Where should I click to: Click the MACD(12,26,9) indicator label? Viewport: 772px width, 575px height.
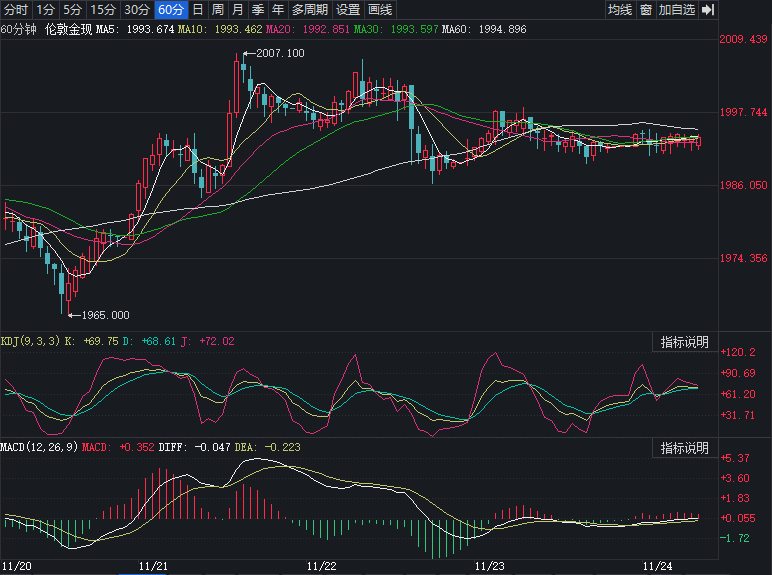click(38, 447)
